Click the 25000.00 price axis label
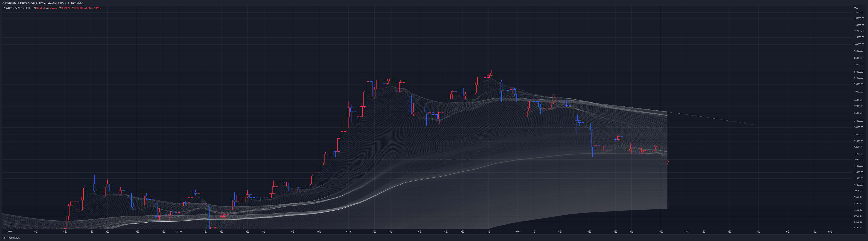This screenshot has width=868, height=241. [x=858, y=135]
